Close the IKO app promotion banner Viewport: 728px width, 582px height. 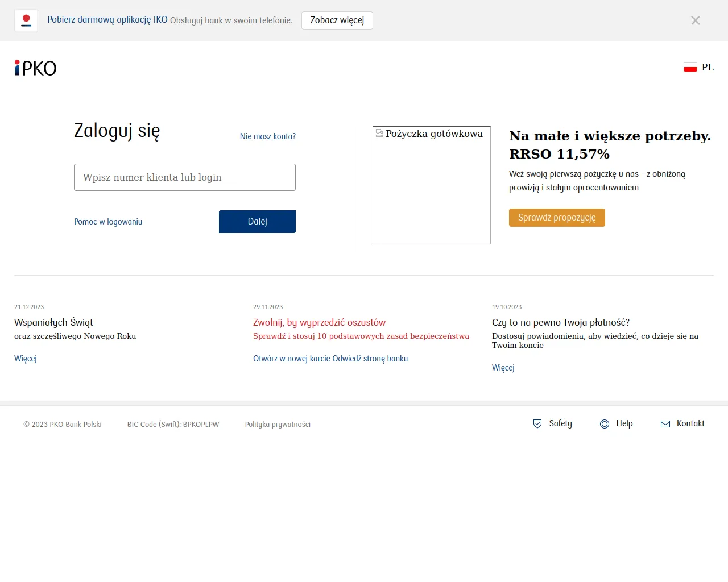tap(695, 20)
